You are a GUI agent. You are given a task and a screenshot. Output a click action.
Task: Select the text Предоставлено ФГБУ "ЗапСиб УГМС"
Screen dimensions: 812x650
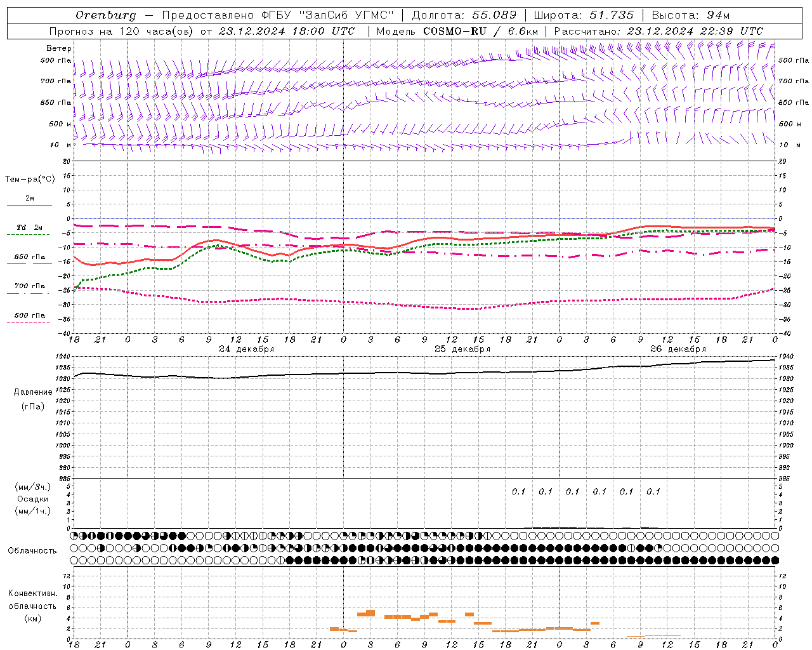(x=278, y=15)
